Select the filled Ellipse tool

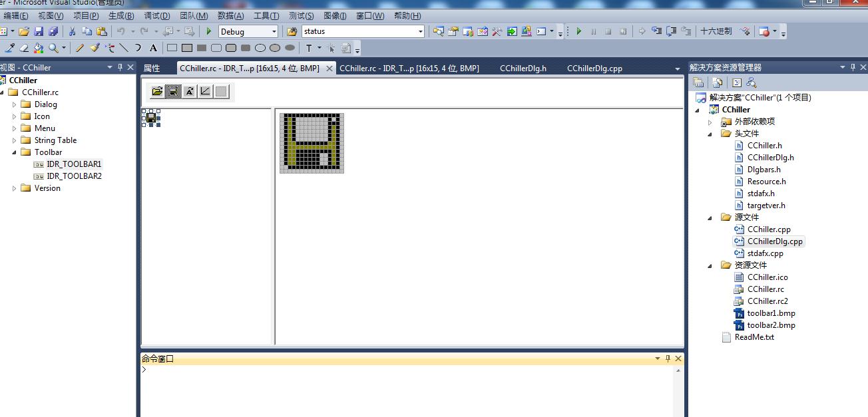(x=290, y=48)
